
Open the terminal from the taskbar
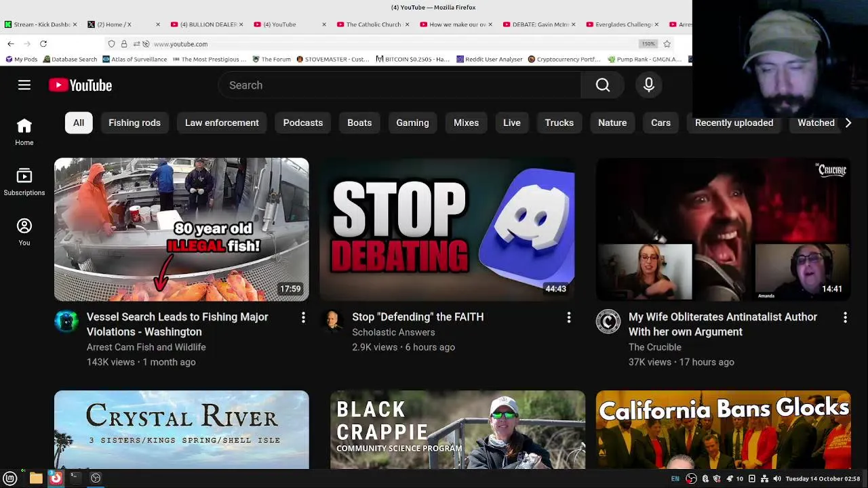coord(75,479)
